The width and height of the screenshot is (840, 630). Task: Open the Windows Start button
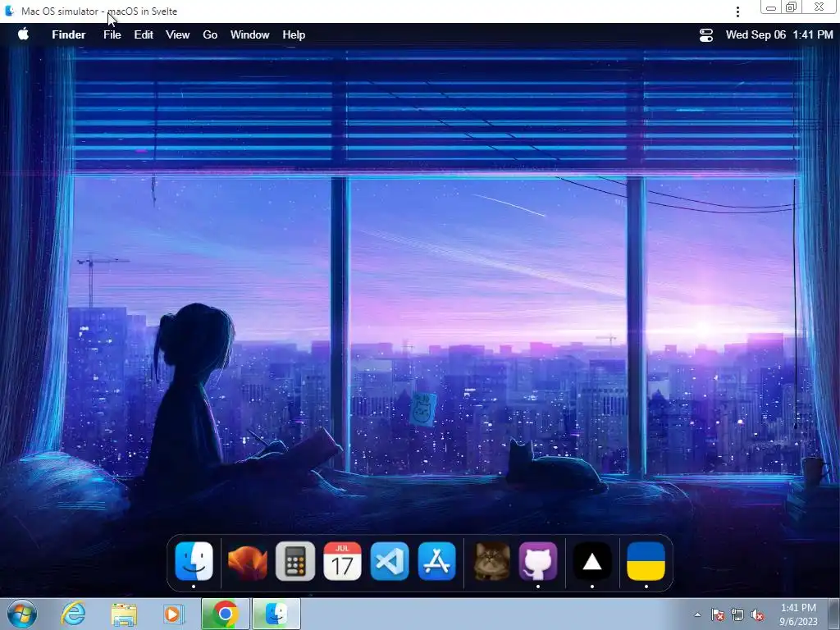tap(22, 614)
